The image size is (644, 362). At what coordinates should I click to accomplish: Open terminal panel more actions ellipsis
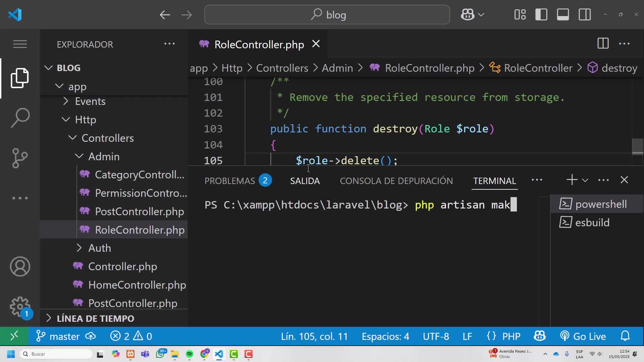(x=603, y=180)
